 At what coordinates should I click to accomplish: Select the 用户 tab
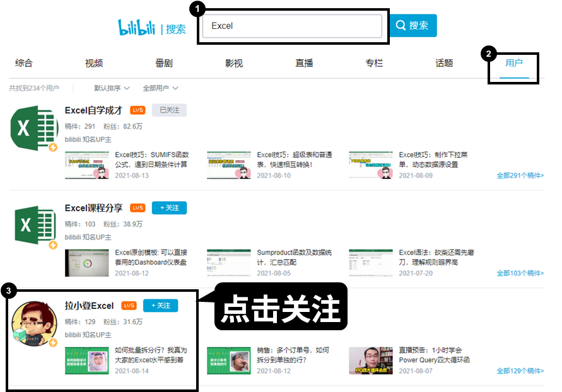(x=514, y=64)
